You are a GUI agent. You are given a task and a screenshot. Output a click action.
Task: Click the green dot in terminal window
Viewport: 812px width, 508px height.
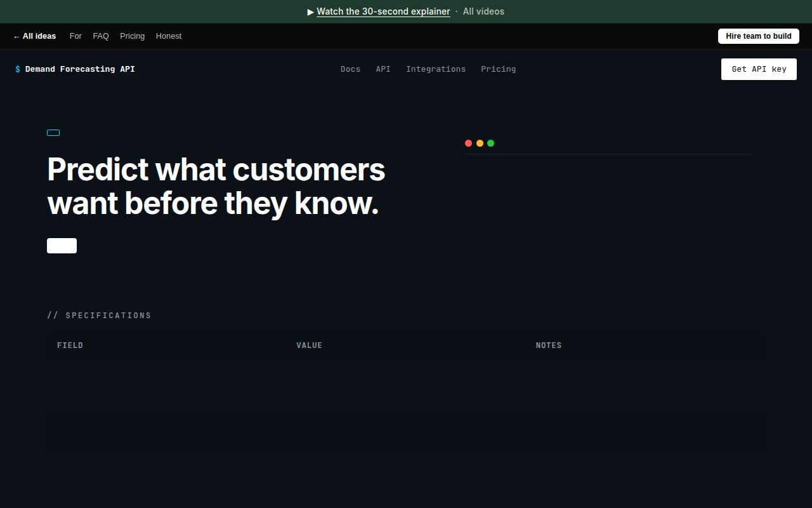tap(490, 144)
